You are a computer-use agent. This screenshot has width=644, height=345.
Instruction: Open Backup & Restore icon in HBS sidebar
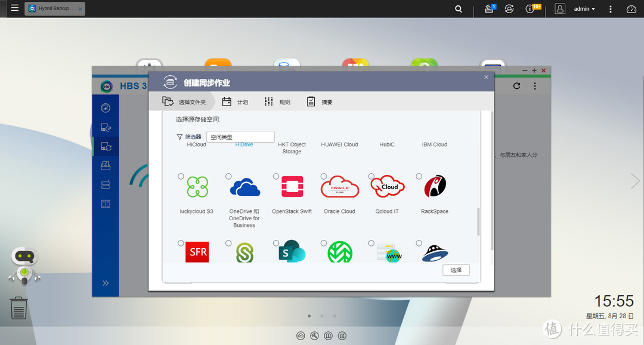click(106, 128)
